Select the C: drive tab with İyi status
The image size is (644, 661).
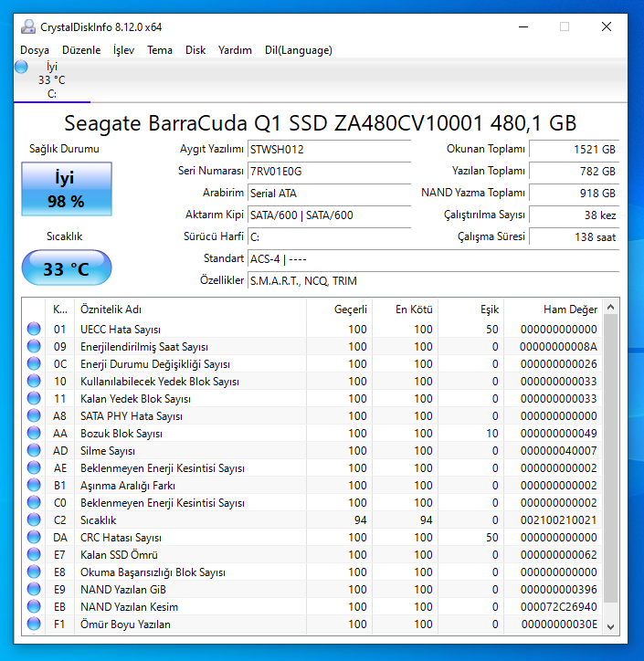(x=52, y=80)
